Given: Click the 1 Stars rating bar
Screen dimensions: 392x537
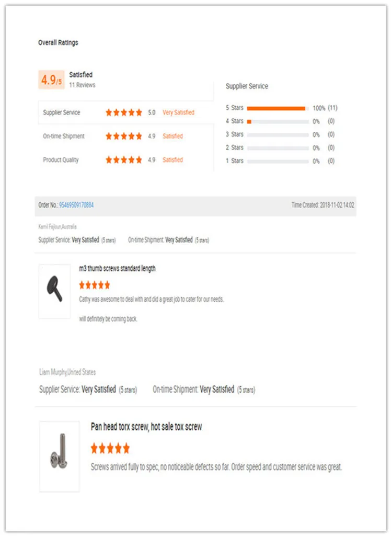Looking at the screenshot, I should click(x=278, y=161).
